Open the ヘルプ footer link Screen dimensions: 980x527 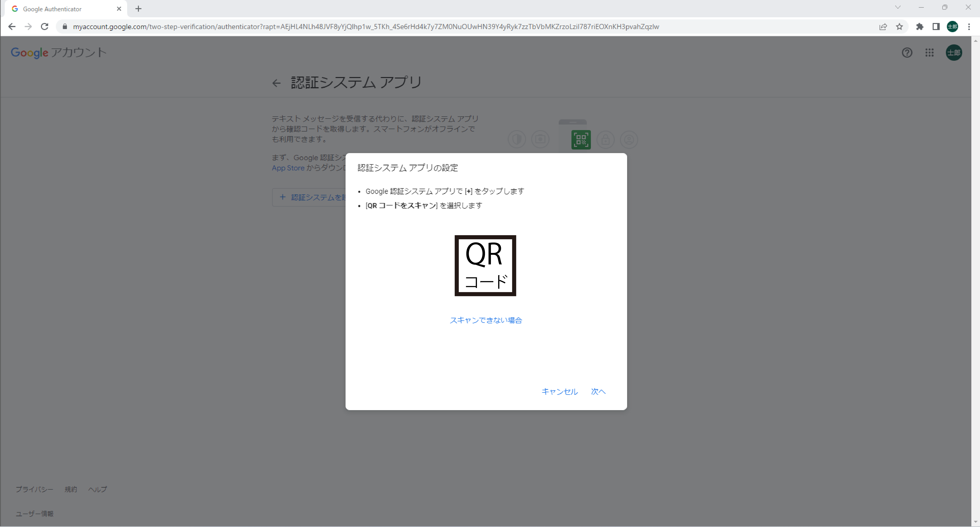coord(97,489)
